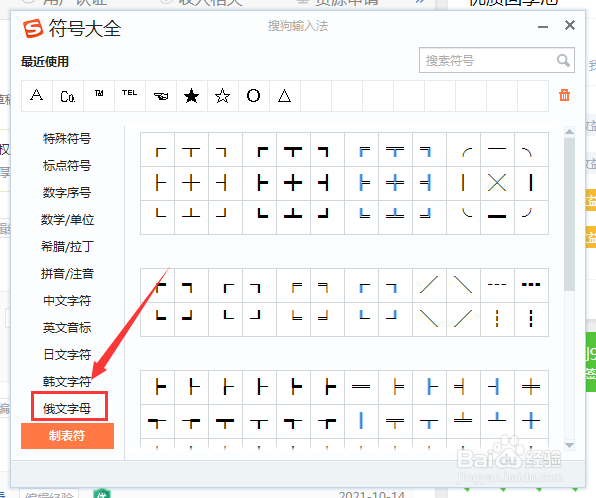This screenshot has height=498, width=596.
Task: Open 俄文字母 category
Action: tap(67, 409)
